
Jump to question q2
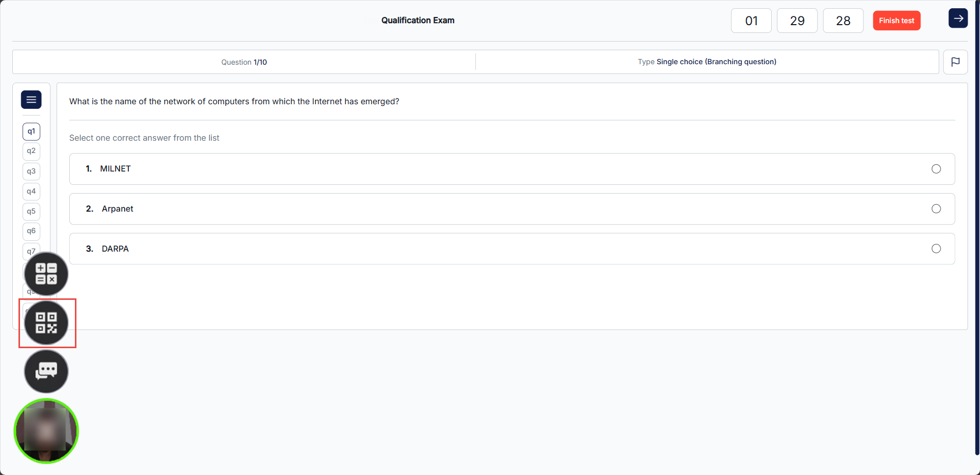pos(31,151)
